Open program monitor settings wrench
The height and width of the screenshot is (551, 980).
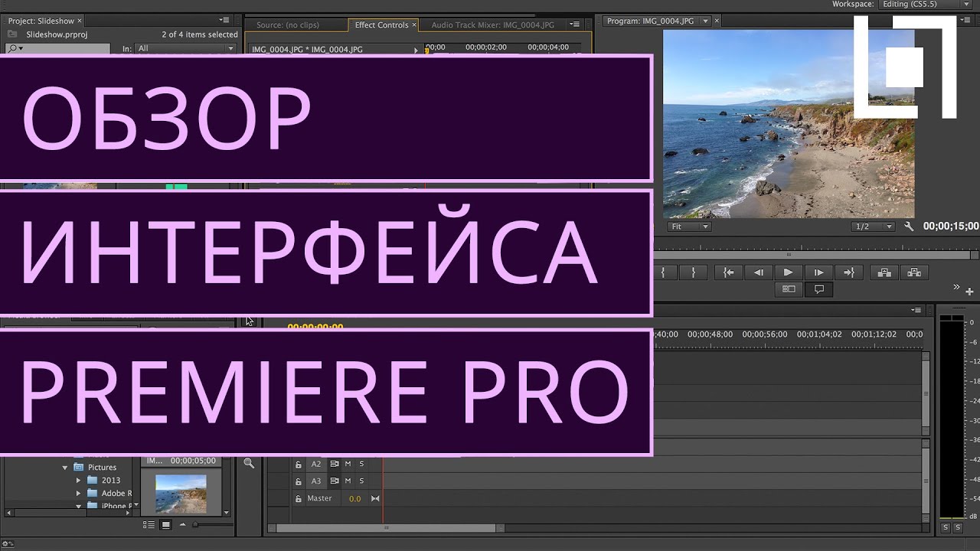tap(909, 227)
